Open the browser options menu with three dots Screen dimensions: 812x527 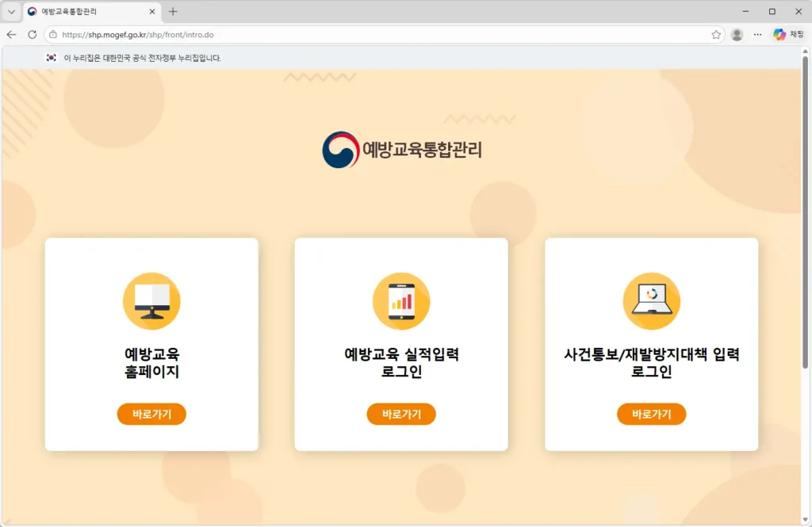pyautogui.click(x=758, y=34)
